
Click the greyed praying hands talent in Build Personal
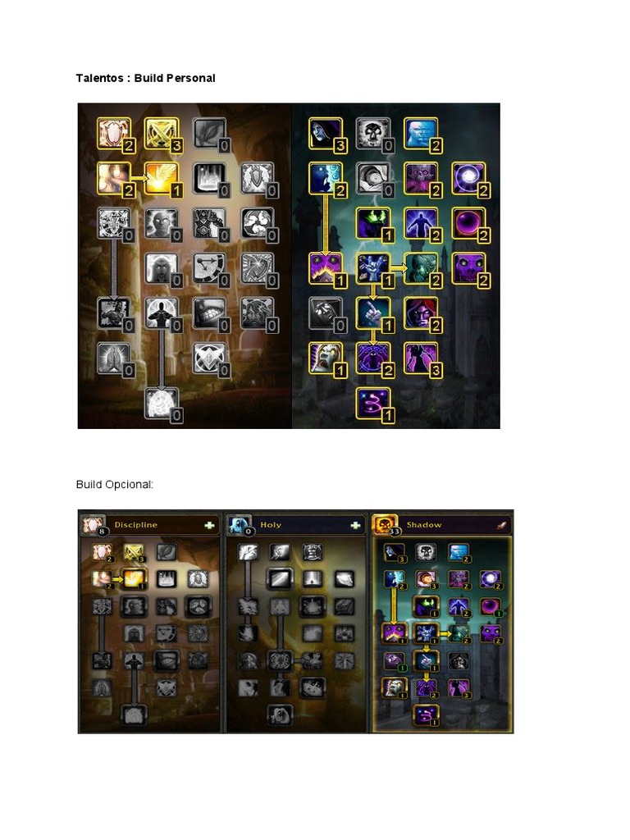tap(113, 358)
